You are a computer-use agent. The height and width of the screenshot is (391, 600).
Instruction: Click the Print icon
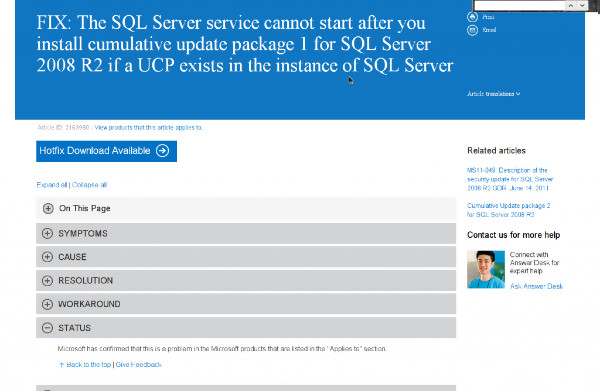pos(472,17)
